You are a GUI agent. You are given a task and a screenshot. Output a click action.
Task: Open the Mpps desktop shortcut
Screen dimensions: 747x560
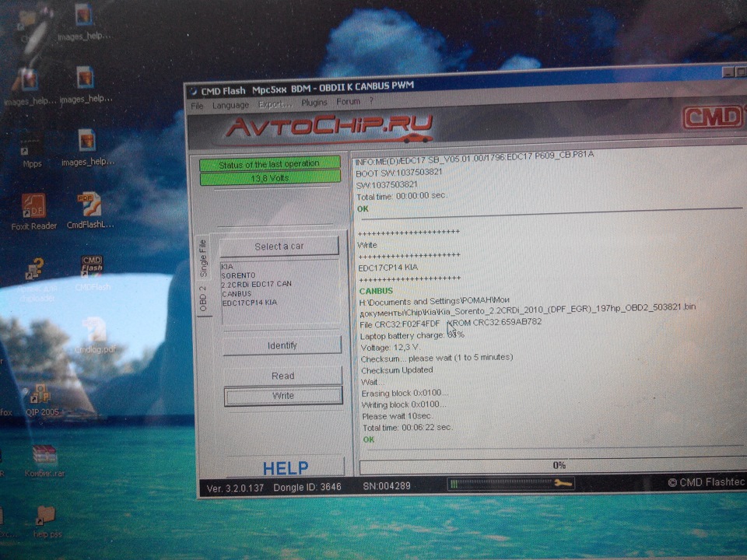point(31,152)
